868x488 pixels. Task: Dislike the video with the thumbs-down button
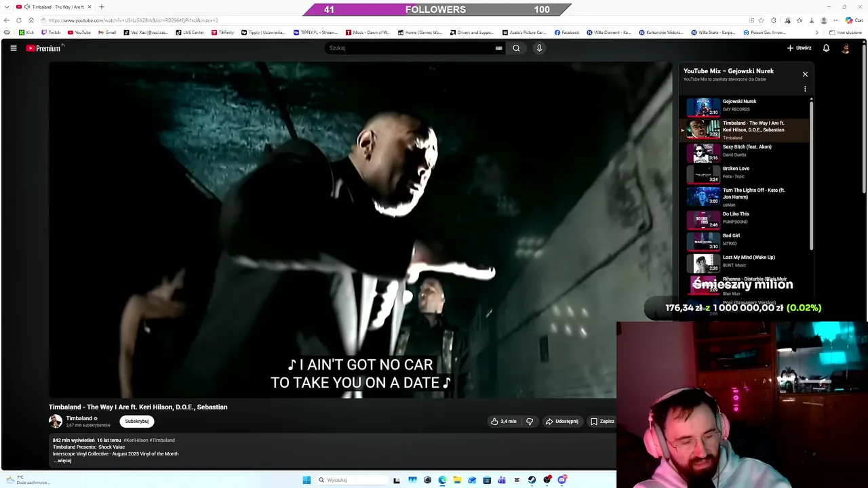530,422
